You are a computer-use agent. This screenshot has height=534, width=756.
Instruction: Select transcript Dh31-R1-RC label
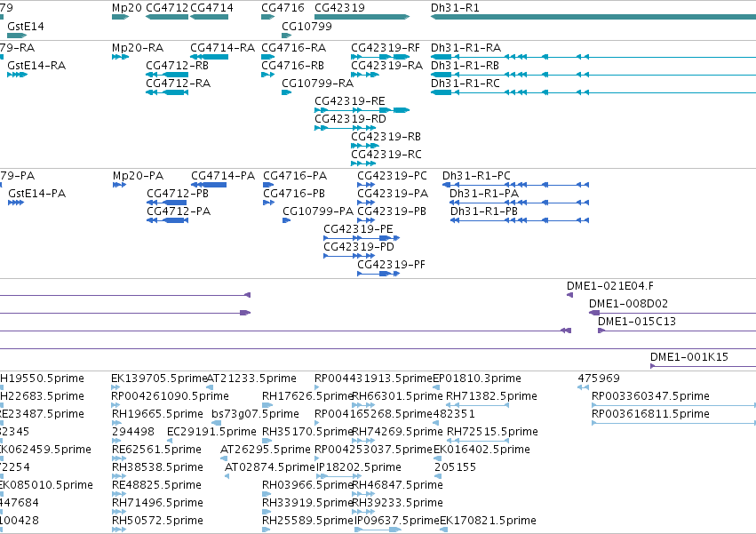pyautogui.click(x=466, y=84)
